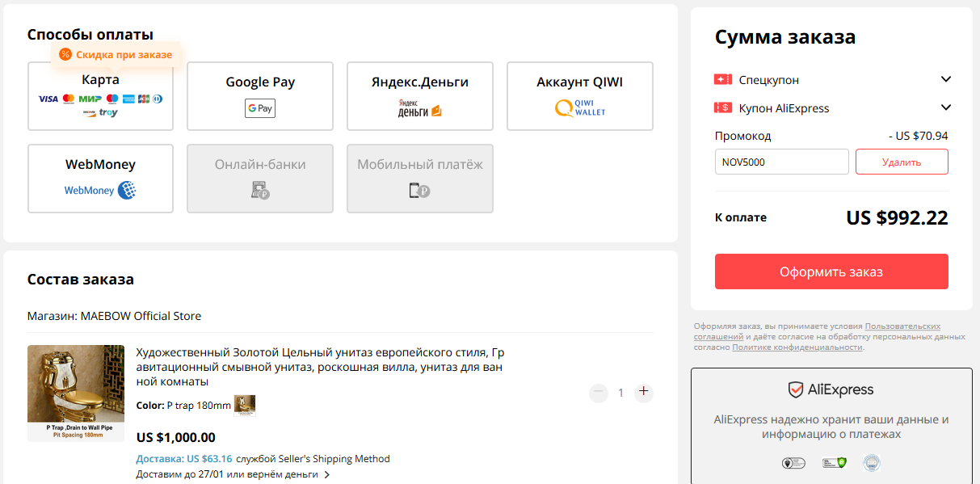Click the online banks icon
The width and height of the screenshot is (980, 484).
coord(260,191)
